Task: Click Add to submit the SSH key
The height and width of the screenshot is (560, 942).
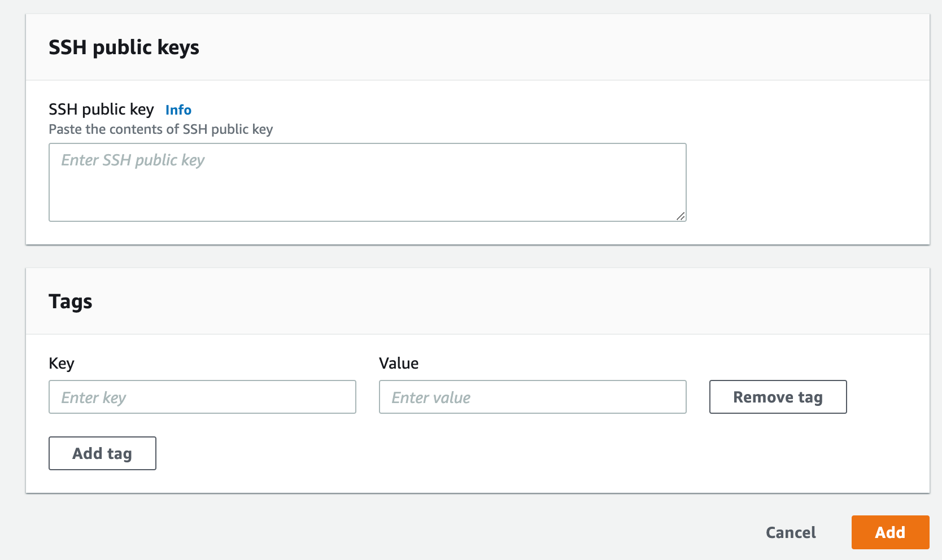Action: coord(890,532)
